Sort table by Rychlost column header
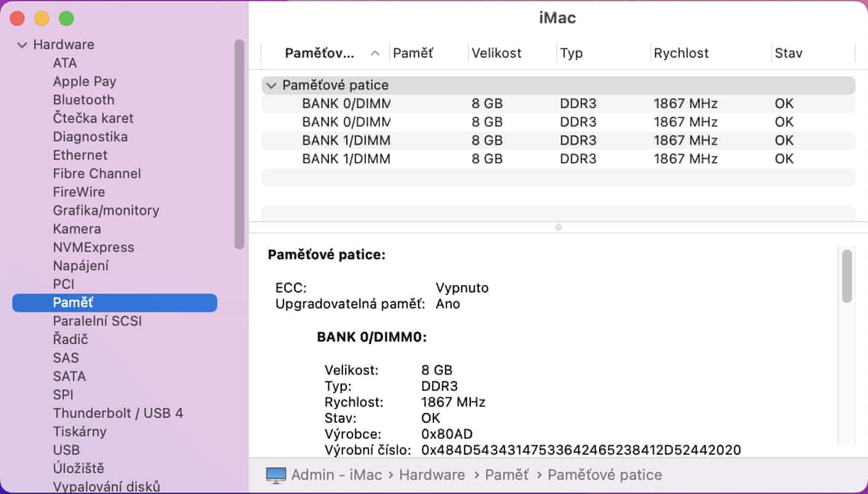The image size is (868, 494). point(681,53)
